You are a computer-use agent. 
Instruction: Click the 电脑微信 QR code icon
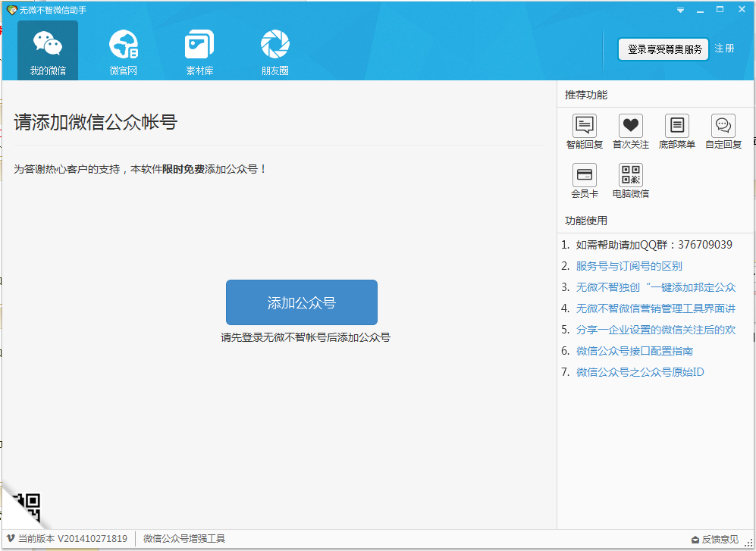[630, 175]
